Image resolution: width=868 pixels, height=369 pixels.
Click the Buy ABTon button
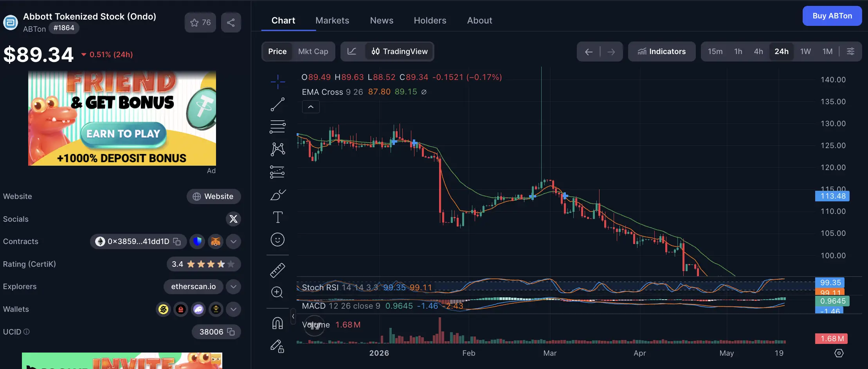(x=832, y=16)
